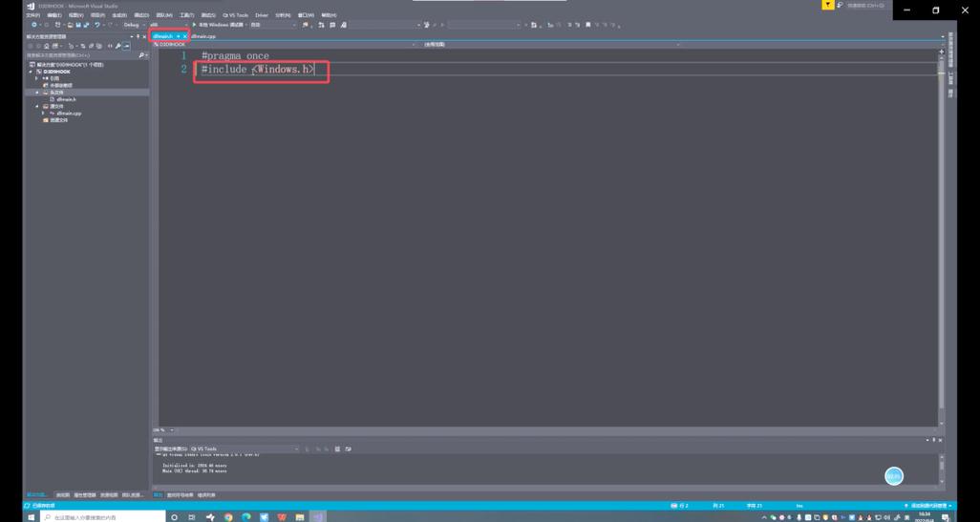Open the Qt VS Tools menu
Screen dimensions: 980x522
[236, 15]
